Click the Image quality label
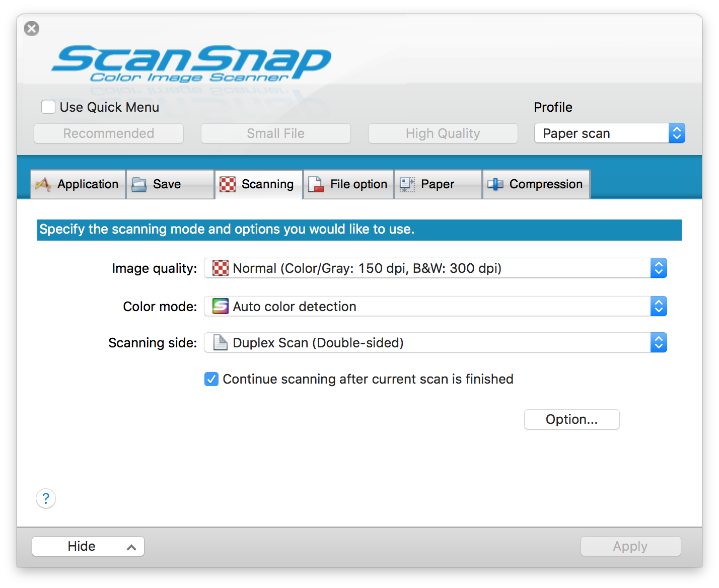This screenshot has height=588, width=719. (x=155, y=268)
